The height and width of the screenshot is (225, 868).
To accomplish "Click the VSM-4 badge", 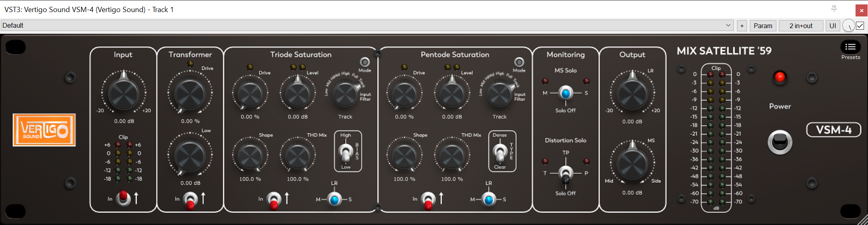I will pos(834,130).
